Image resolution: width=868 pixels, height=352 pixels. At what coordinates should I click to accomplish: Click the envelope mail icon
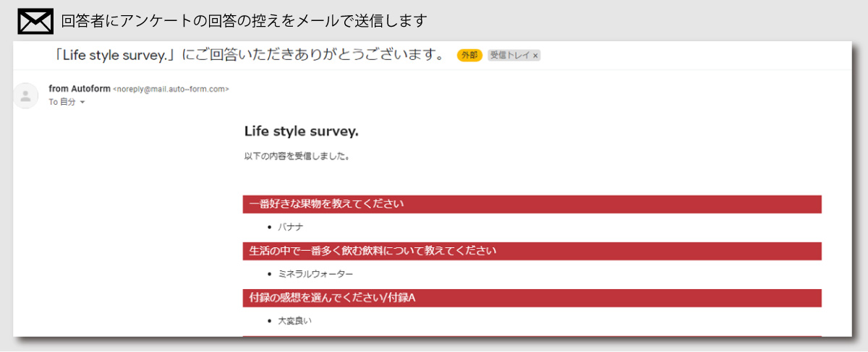pyautogui.click(x=35, y=21)
